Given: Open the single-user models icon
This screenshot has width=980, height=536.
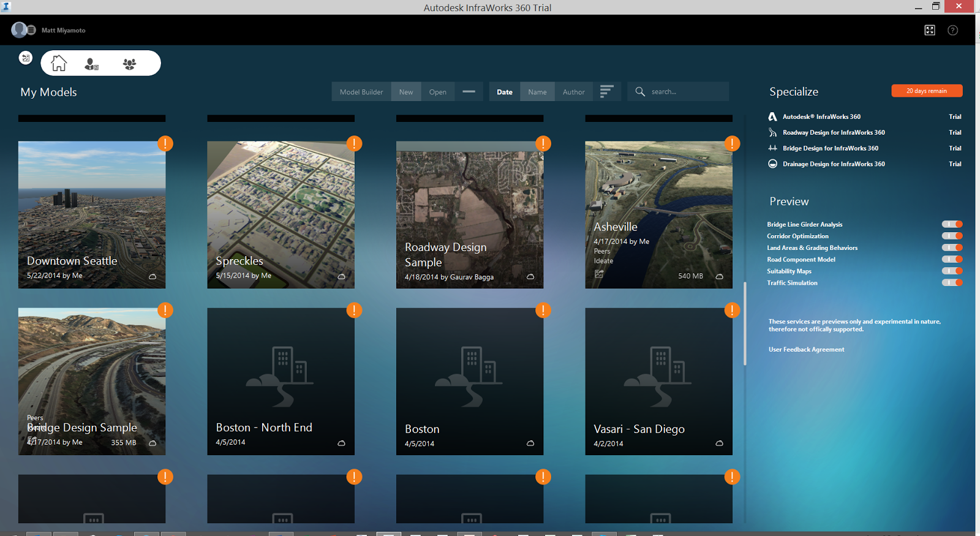Looking at the screenshot, I should [92, 64].
